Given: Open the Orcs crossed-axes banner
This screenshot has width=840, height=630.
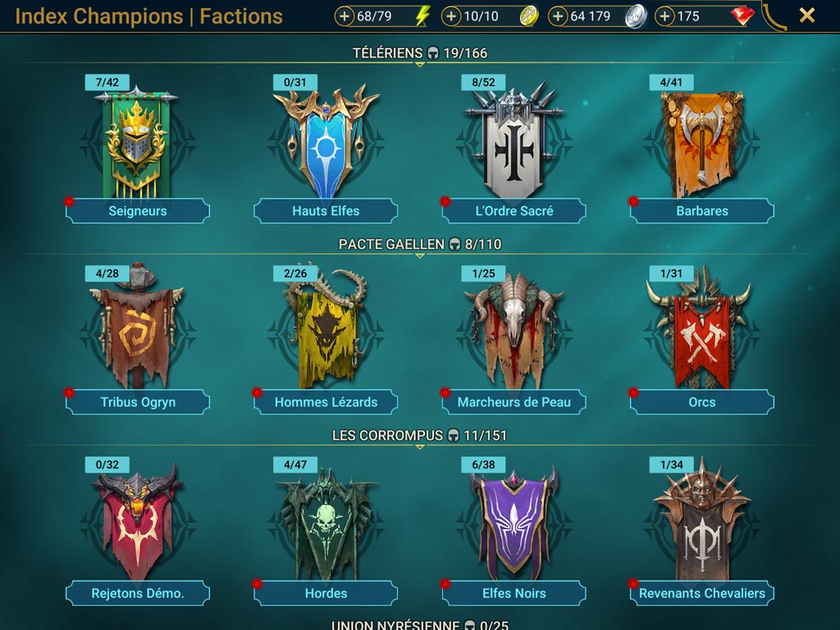Looking at the screenshot, I should (x=702, y=328).
